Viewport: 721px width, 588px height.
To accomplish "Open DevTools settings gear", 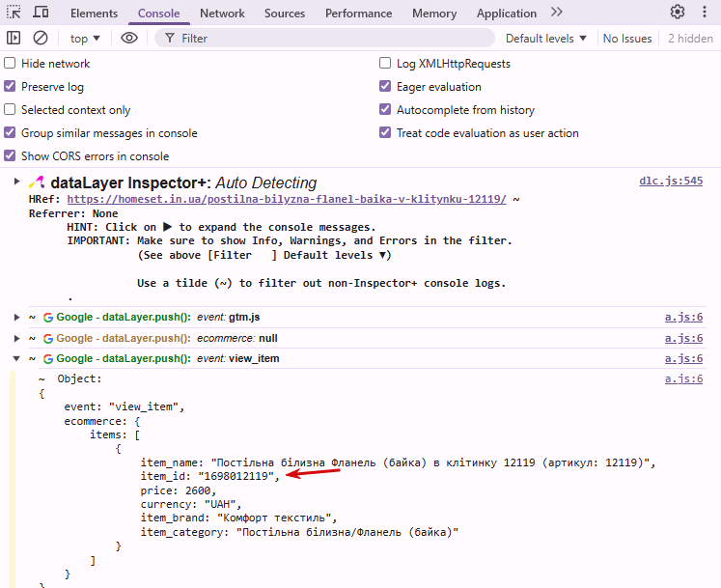I will [678, 13].
